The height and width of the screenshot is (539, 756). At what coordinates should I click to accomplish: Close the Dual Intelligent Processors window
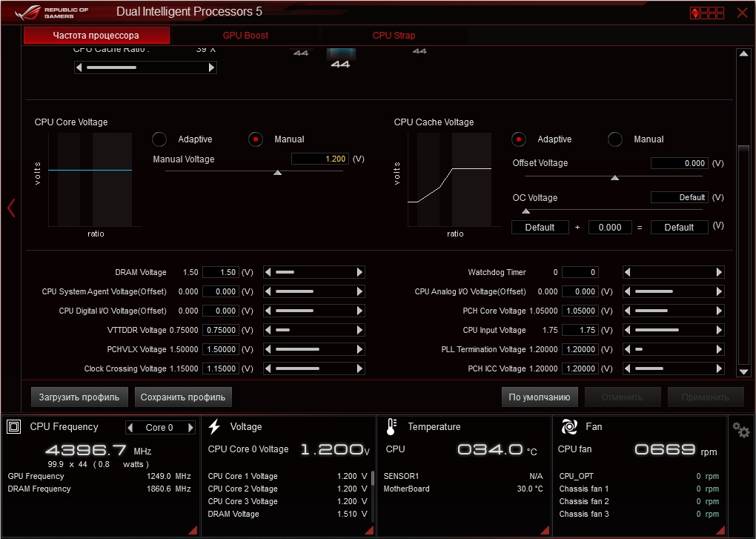(x=743, y=13)
